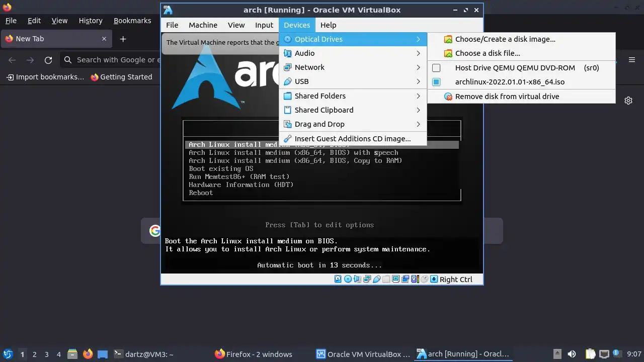The width and height of the screenshot is (644, 362).
Task: Switch to Oracle VM VirtualBox Manager taskbar entry
Action: click(363, 354)
